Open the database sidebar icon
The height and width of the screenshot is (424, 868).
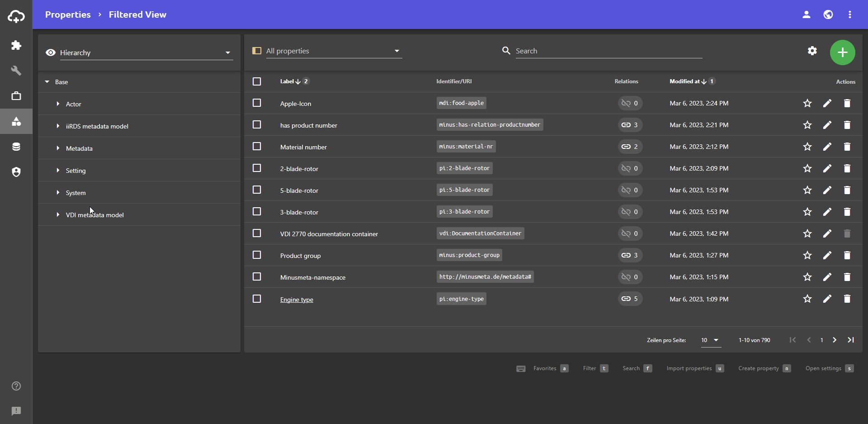(16, 147)
